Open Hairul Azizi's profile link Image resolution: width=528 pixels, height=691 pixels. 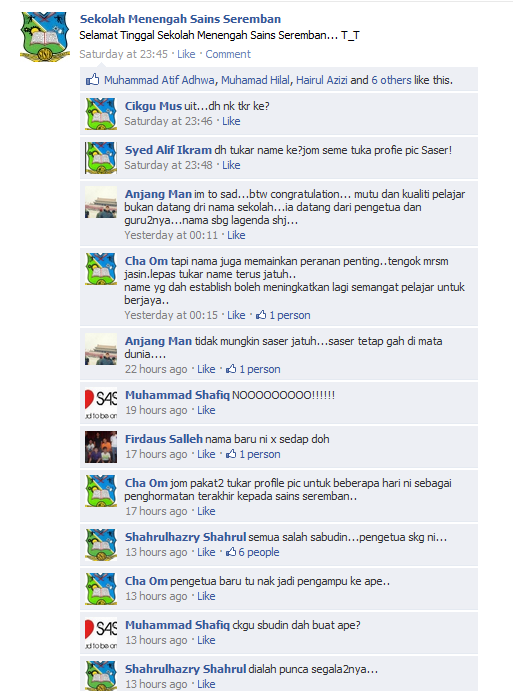[x=322, y=80]
